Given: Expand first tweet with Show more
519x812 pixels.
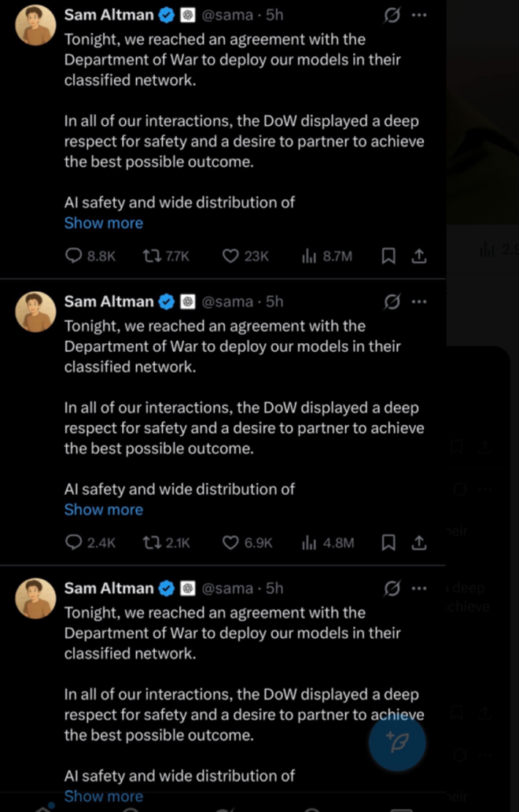Looking at the screenshot, I should 104,223.
